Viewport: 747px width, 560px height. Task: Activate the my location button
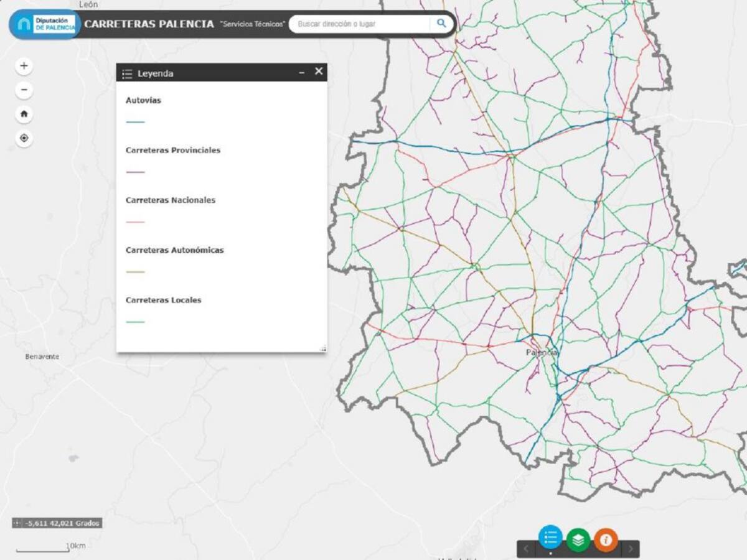coord(24,138)
